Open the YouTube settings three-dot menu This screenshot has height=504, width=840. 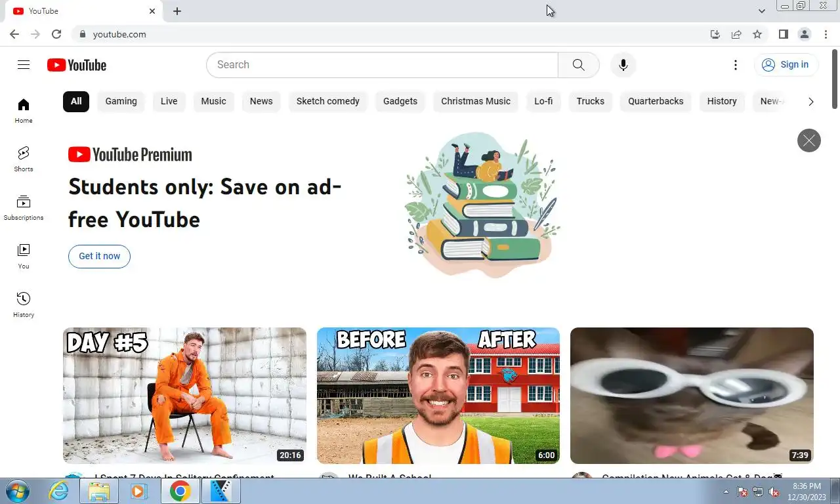tap(736, 65)
